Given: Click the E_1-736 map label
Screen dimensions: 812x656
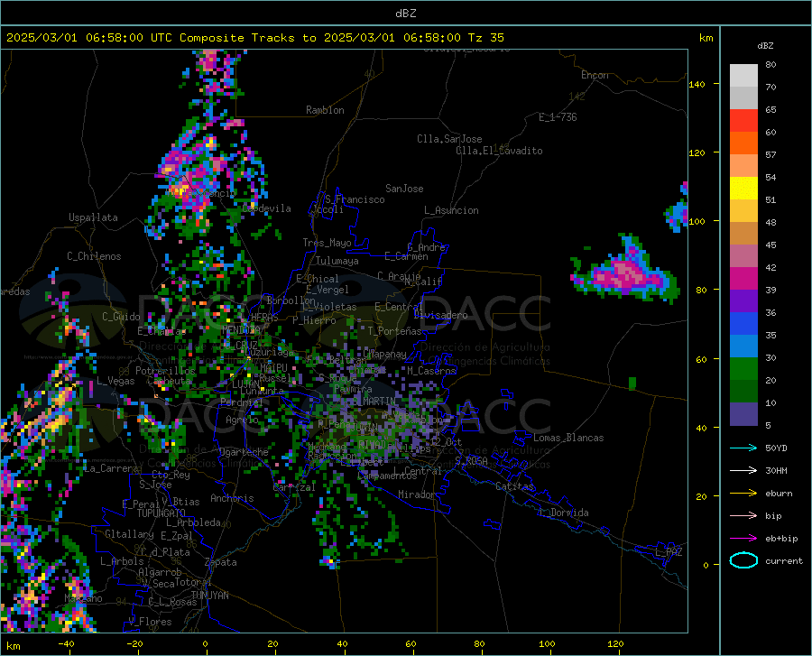Looking at the screenshot, I should click(558, 117).
